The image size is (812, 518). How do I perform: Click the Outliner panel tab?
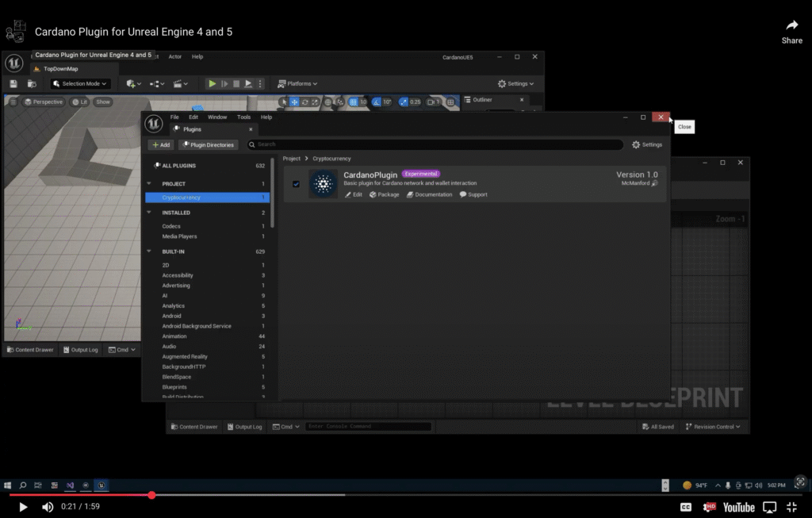click(x=481, y=99)
